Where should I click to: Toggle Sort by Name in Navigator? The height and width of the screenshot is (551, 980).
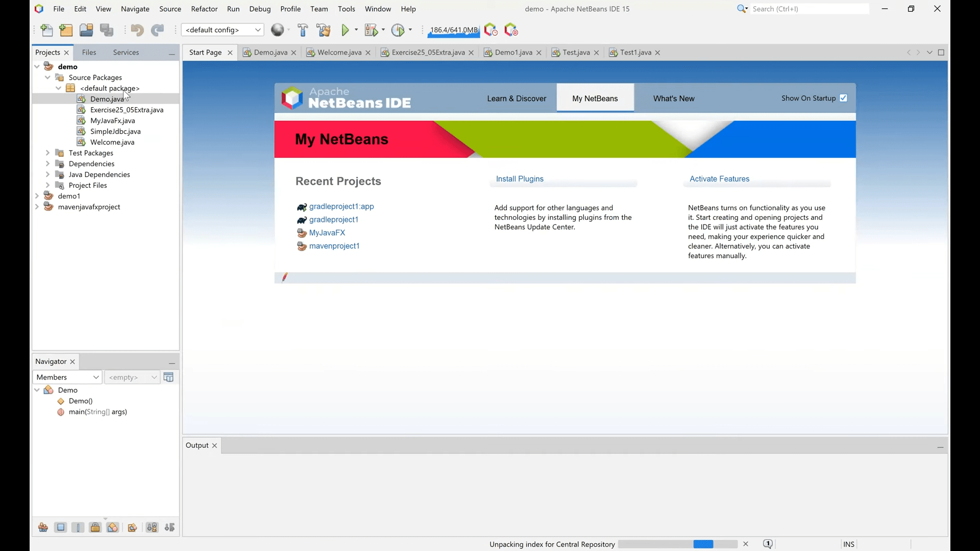click(152, 528)
